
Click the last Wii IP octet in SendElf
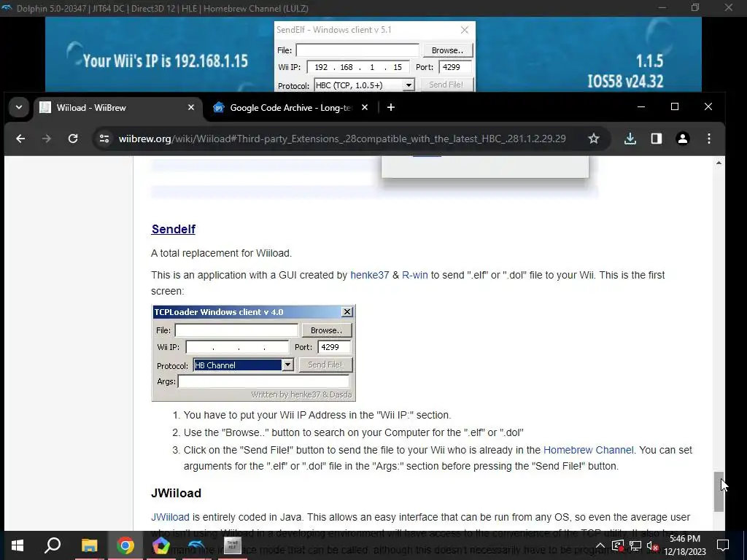click(398, 67)
